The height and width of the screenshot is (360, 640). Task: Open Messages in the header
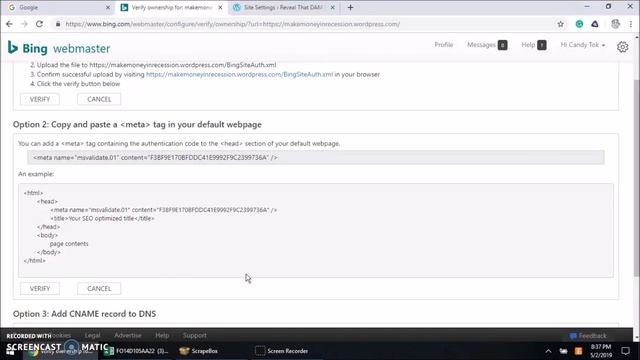487,45
